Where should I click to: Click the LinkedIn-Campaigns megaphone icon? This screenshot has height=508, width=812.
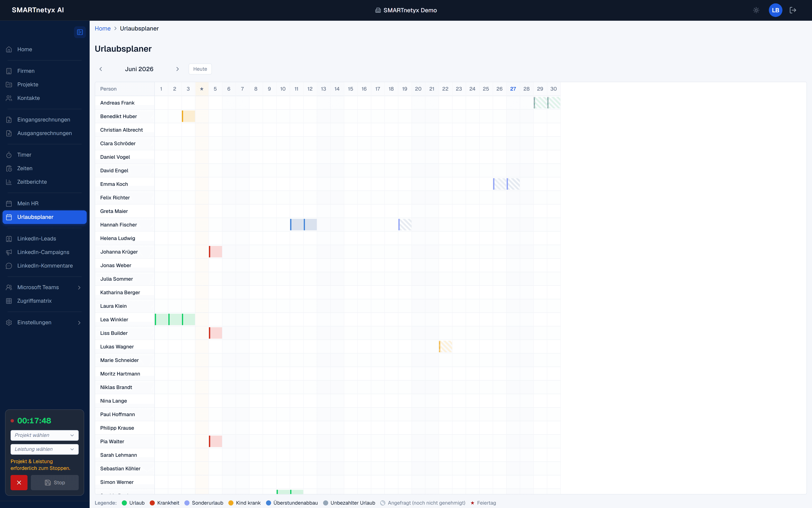(9, 252)
